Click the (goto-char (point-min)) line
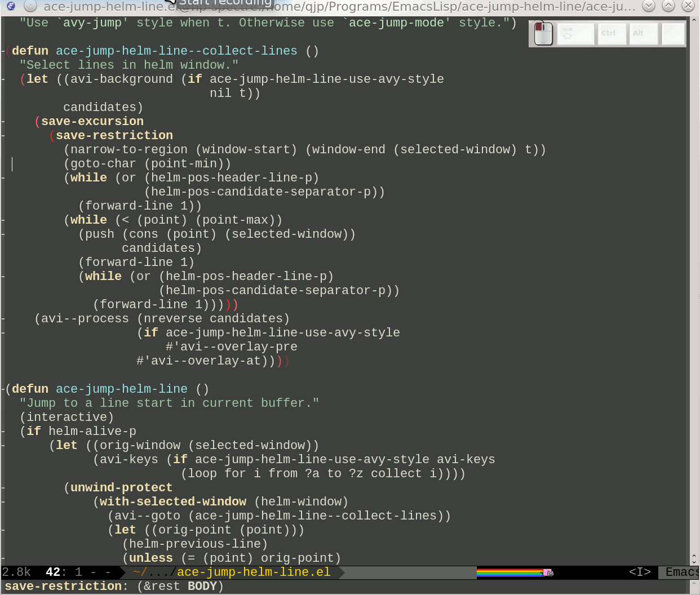This screenshot has width=700, height=595. point(147,164)
